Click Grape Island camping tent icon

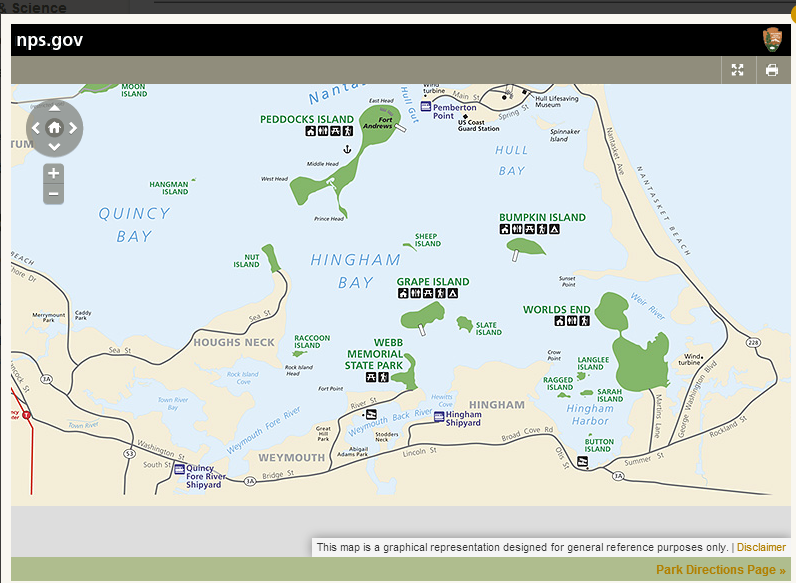(453, 293)
